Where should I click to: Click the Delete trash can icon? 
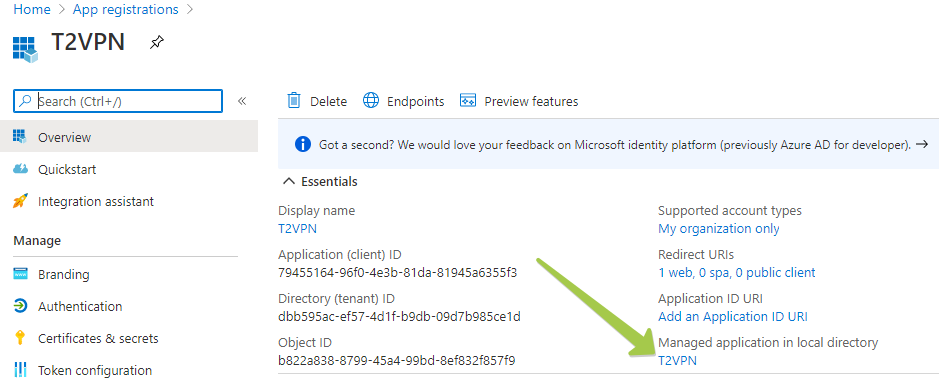click(294, 100)
